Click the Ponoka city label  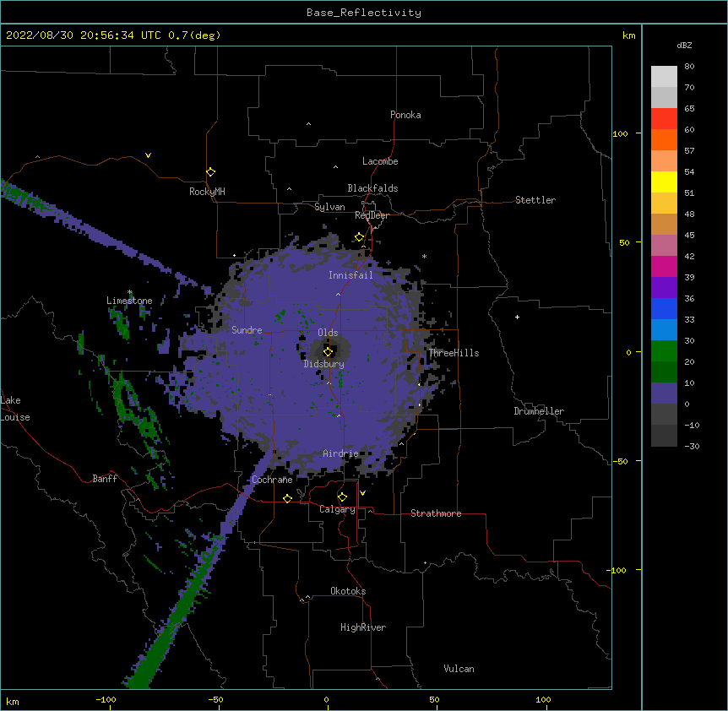(x=405, y=115)
